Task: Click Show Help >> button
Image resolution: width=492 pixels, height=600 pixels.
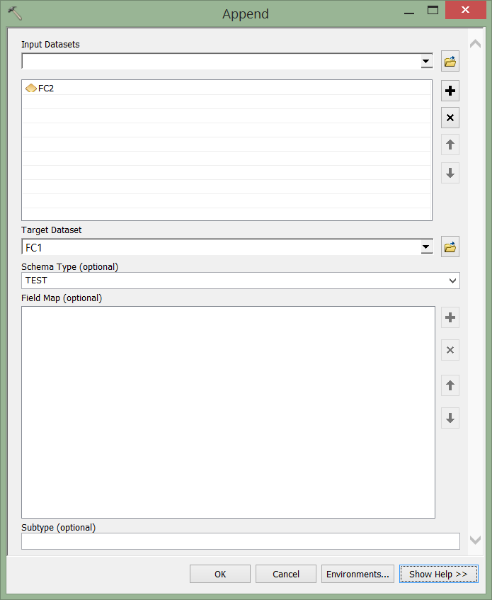Action: pyautogui.click(x=438, y=574)
